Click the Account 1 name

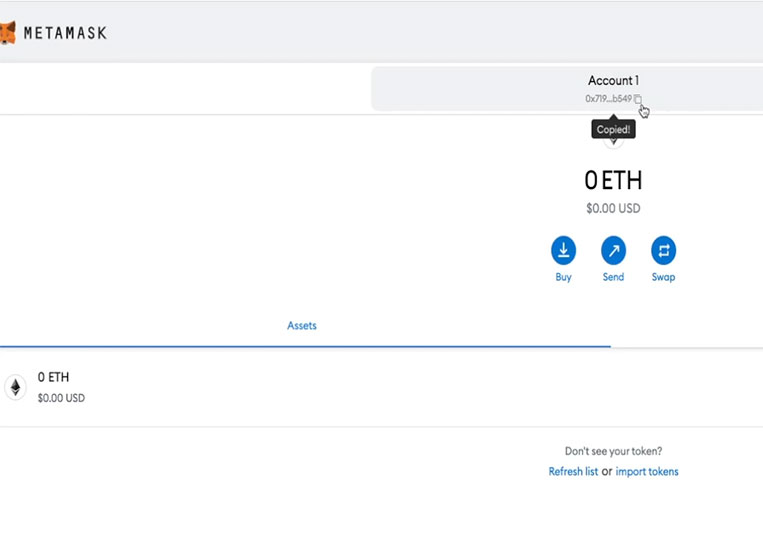point(613,80)
